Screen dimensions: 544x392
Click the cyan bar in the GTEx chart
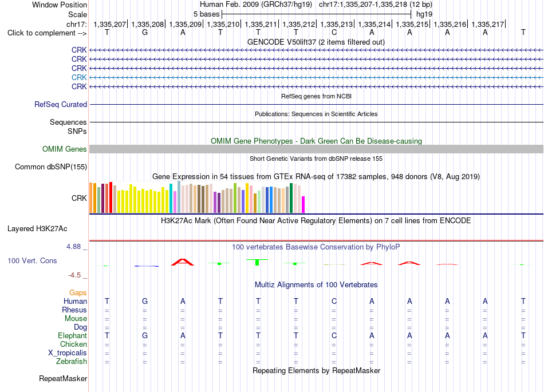tap(171, 198)
